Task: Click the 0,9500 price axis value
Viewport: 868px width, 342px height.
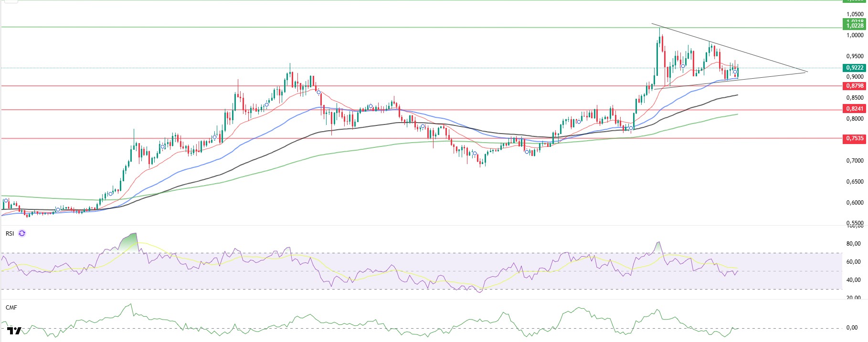Action: (855, 56)
